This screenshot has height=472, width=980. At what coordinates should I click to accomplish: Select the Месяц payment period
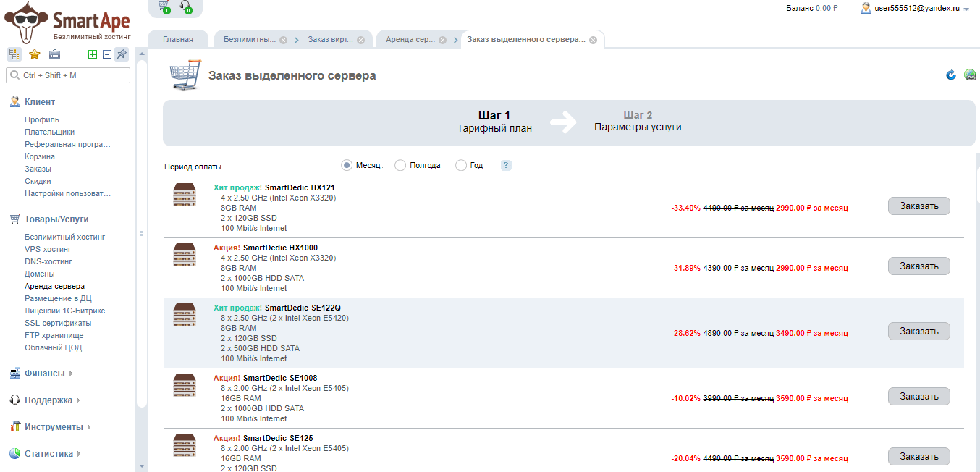[x=347, y=165]
